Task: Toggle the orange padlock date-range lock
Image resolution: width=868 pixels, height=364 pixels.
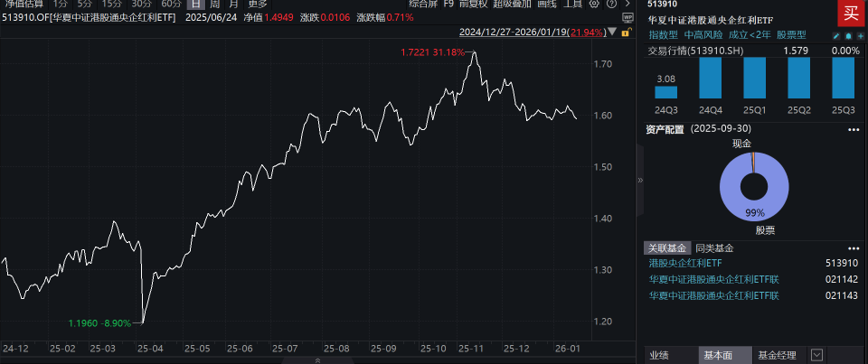Action: point(626,33)
